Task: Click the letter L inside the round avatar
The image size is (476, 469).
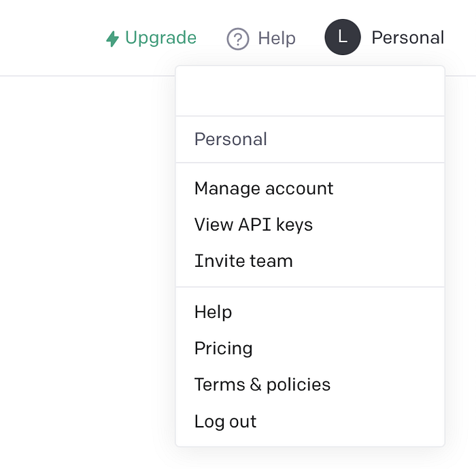Action: tap(343, 37)
